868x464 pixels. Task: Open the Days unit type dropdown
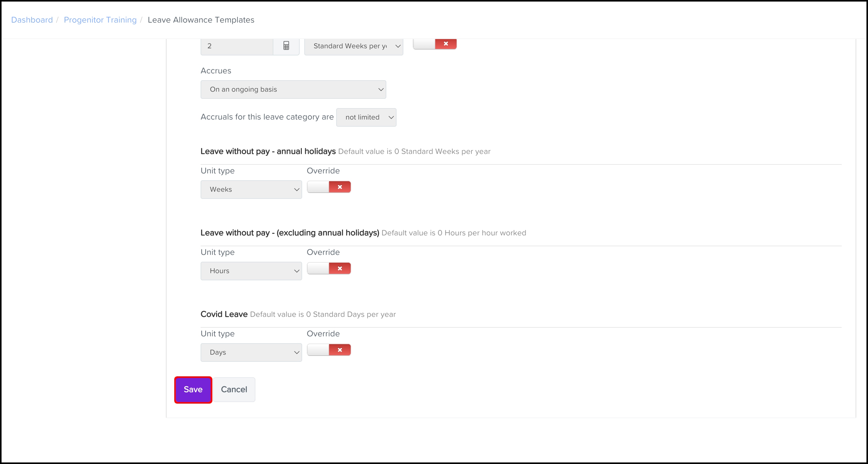coord(251,352)
